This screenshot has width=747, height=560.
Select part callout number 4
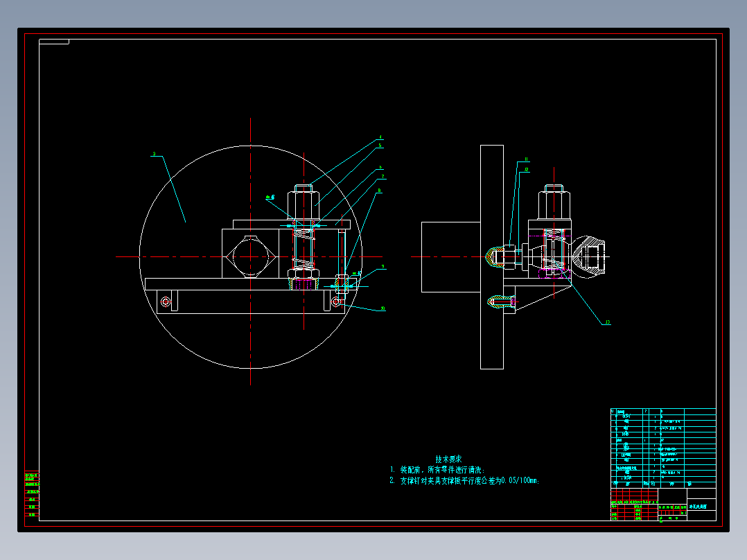pos(380,137)
